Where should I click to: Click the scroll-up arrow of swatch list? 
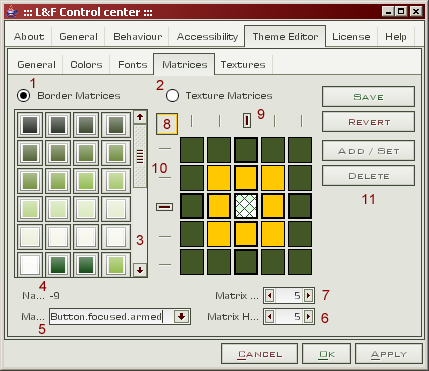click(x=140, y=117)
